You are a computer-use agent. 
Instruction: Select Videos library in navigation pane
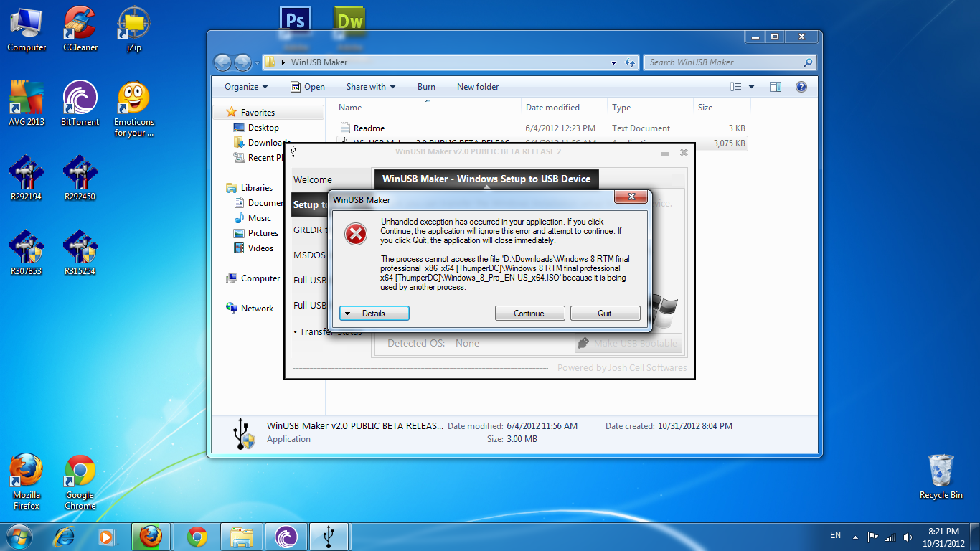pos(260,248)
